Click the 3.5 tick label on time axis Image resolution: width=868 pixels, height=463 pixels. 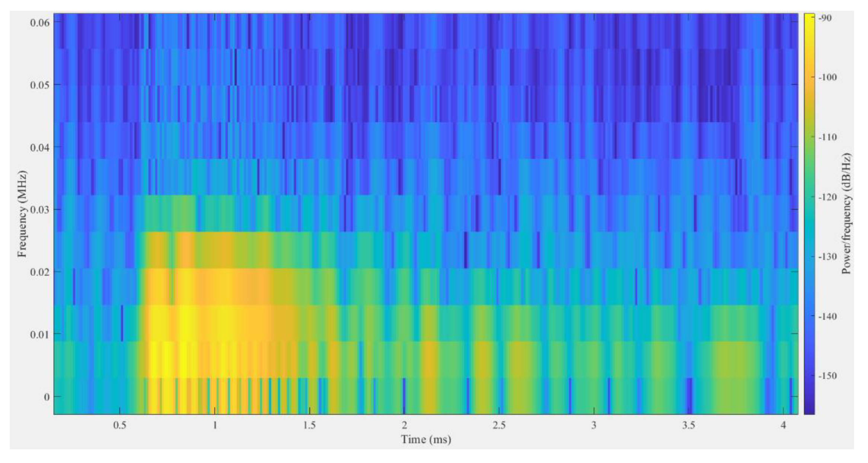[x=689, y=425]
